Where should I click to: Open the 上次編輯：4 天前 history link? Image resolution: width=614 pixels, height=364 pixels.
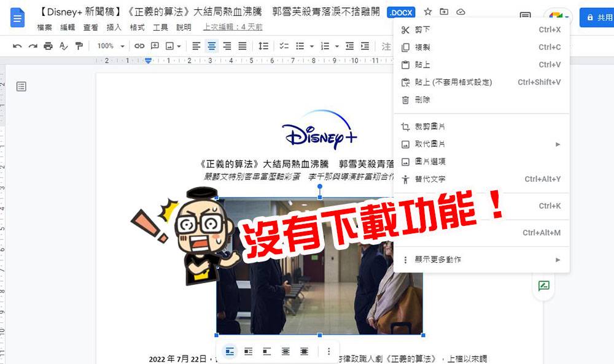tap(233, 28)
